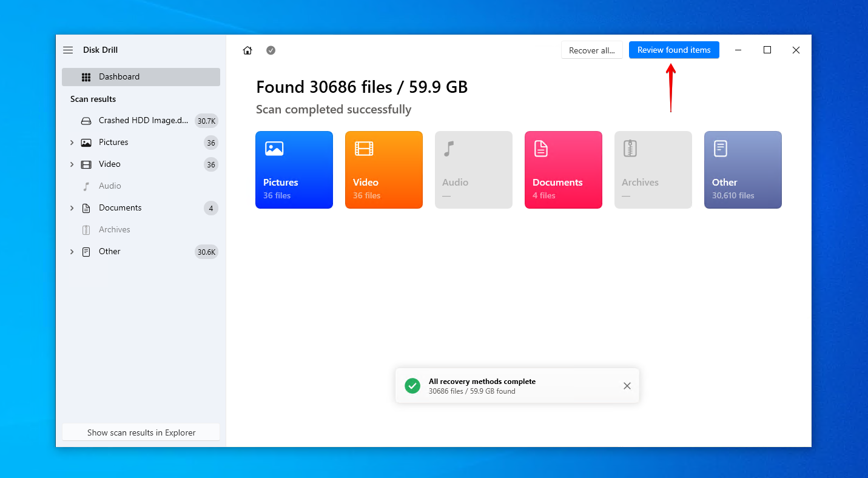Expand the Pictures entry in scan results
The width and height of the screenshot is (868, 478).
tap(72, 142)
